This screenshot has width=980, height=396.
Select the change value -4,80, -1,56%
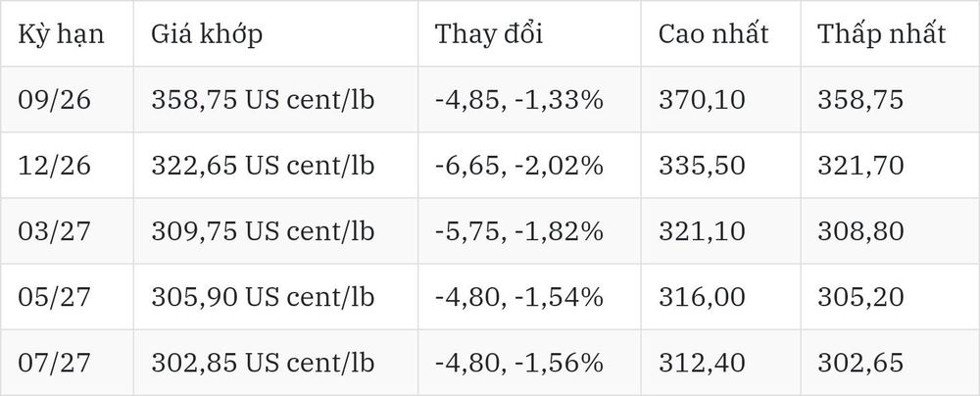coord(519,363)
